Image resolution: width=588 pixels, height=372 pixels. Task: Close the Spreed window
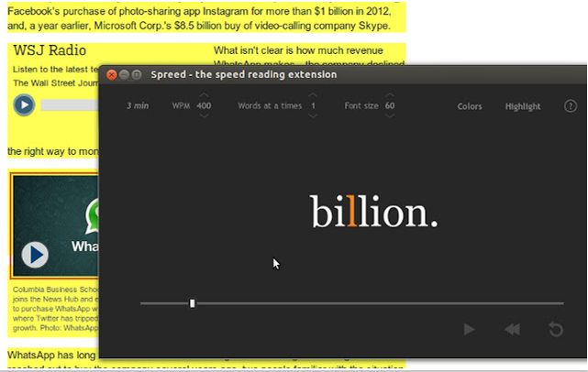pyautogui.click(x=112, y=74)
